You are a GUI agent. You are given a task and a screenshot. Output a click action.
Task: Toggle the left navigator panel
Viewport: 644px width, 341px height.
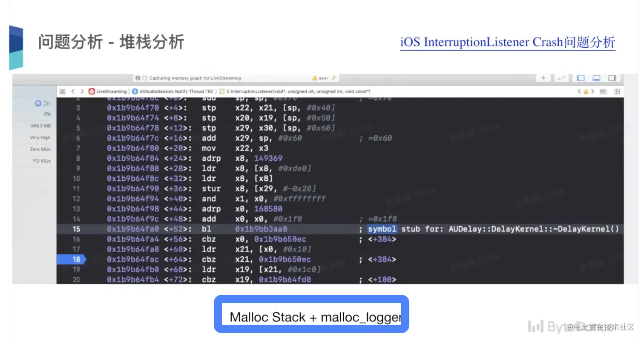[x=581, y=78]
